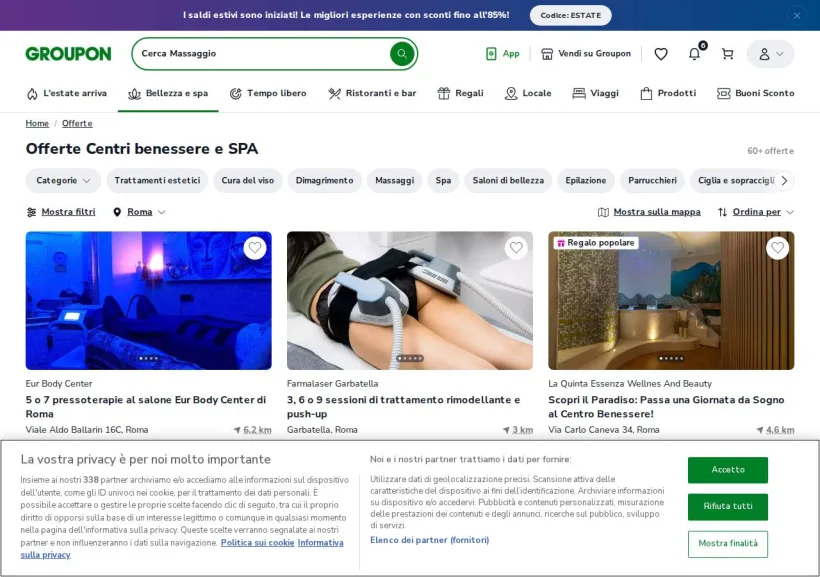
Task: Open the 3, 6 o 9 sessioni deal title
Action: coord(403,407)
